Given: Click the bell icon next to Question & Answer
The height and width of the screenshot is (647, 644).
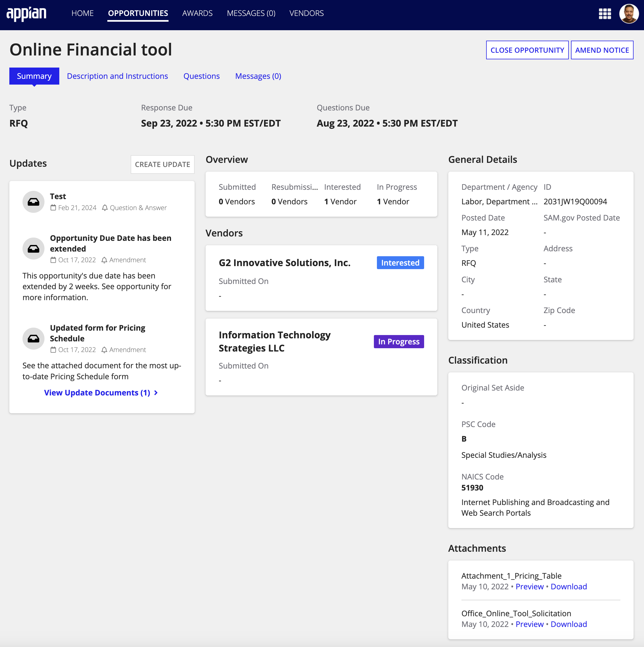Looking at the screenshot, I should (x=105, y=208).
